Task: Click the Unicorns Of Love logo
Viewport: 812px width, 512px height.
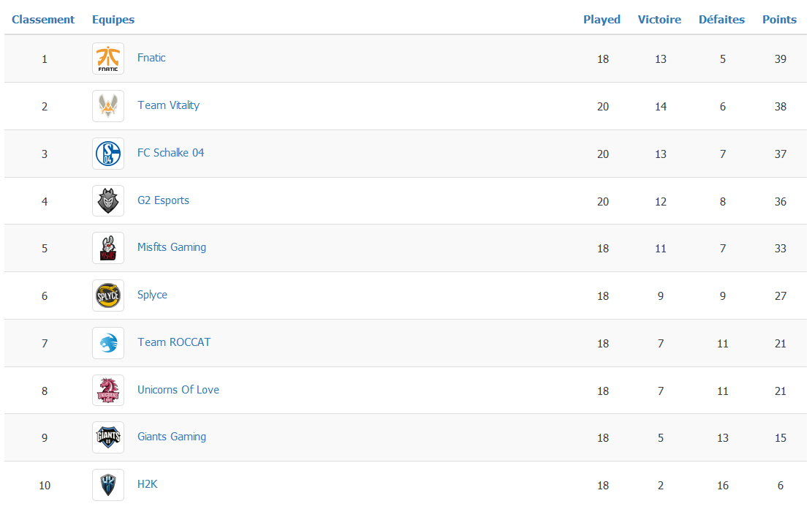Action: [x=108, y=391]
